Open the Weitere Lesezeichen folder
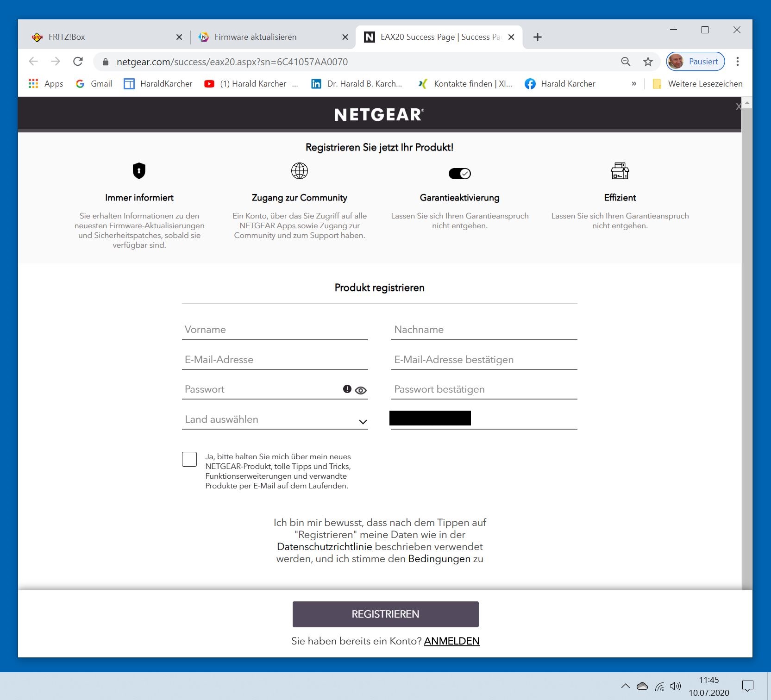 pos(697,84)
